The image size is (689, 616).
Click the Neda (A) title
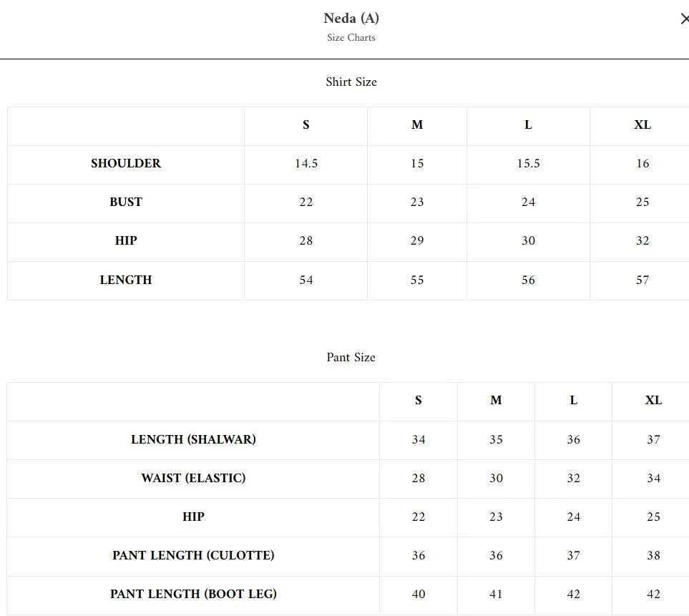tap(351, 19)
